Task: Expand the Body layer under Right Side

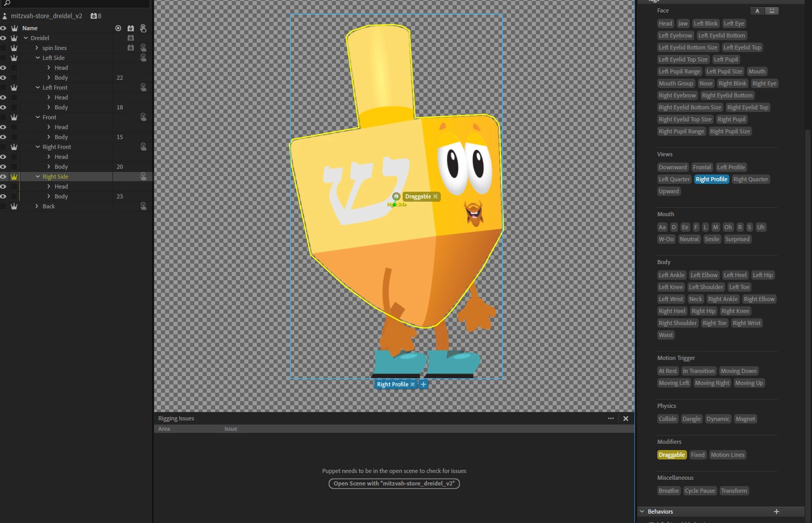Action: 49,196
